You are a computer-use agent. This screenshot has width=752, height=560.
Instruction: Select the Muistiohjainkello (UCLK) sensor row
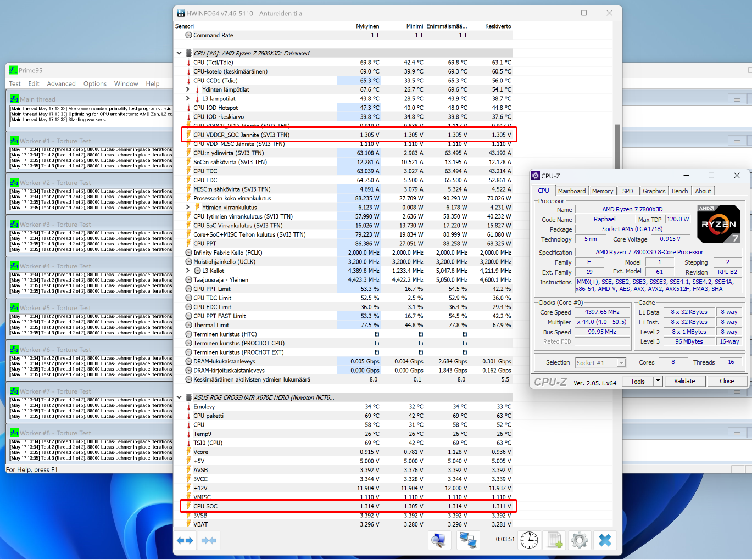pos(348,262)
